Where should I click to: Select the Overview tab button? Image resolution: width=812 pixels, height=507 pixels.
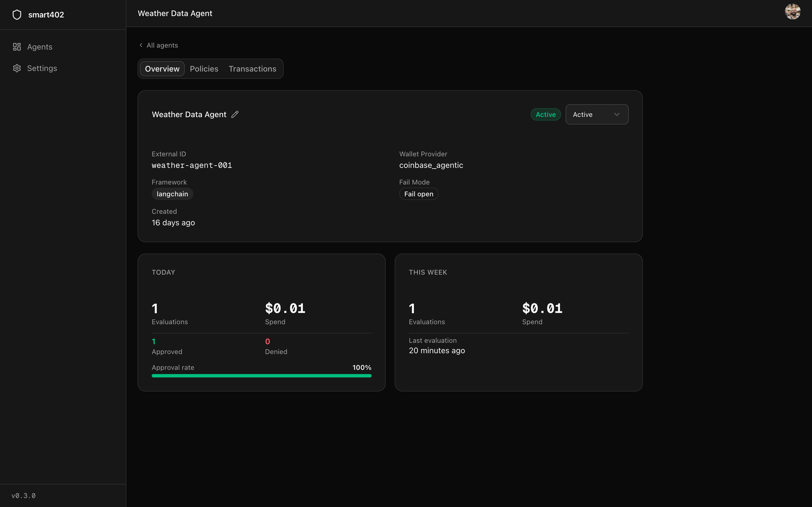162,69
